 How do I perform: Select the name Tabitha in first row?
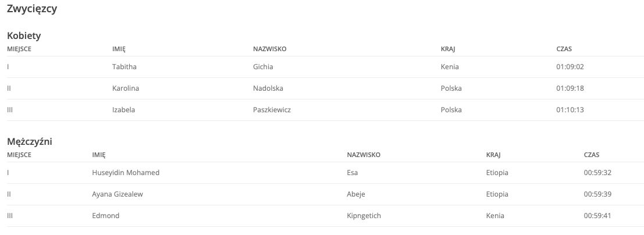click(x=124, y=66)
